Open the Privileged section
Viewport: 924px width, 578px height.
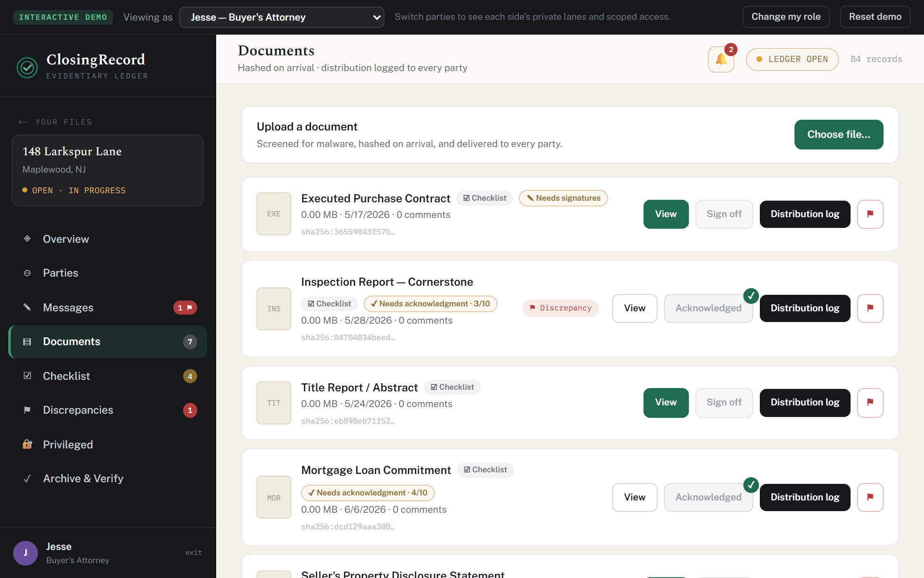pyautogui.click(x=108, y=445)
